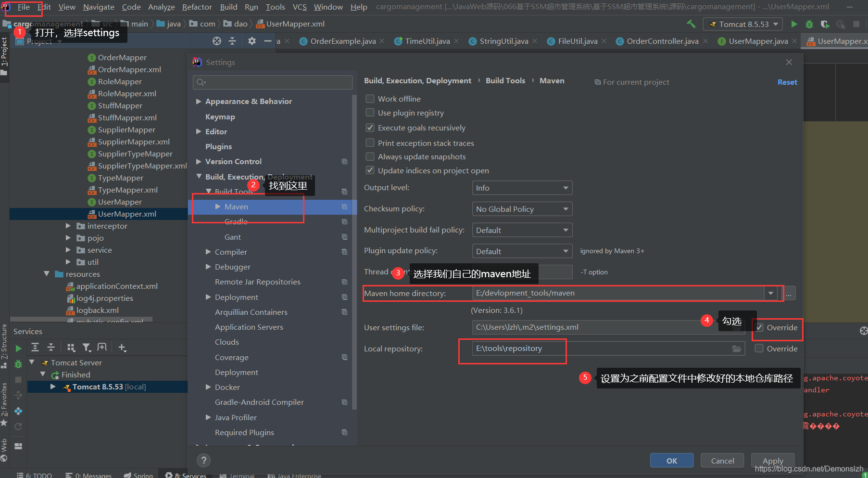The image size is (868, 478).
Task: Open Project panel gear settings icon
Action: pyautogui.click(x=252, y=41)
